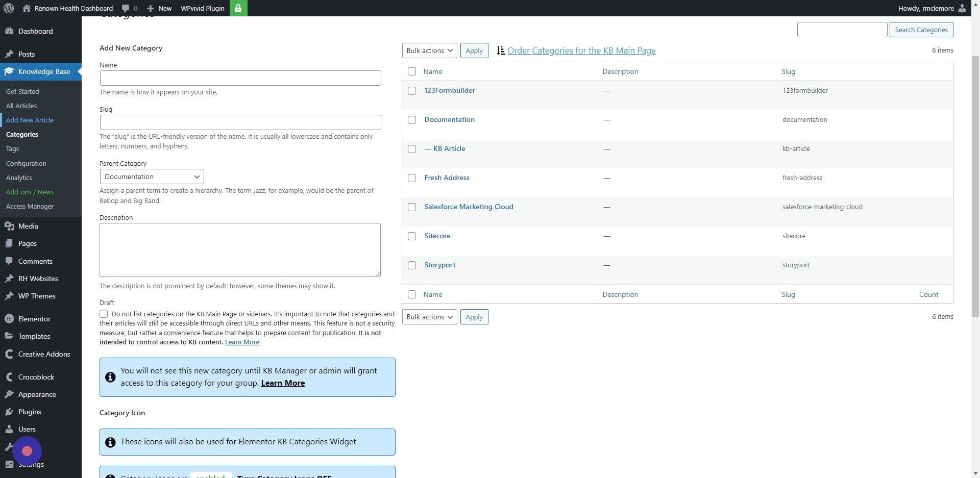Open the top Bulk actions dropdown
The width and height of the screenshot is (980, 478).
click(x=430, y=51)
